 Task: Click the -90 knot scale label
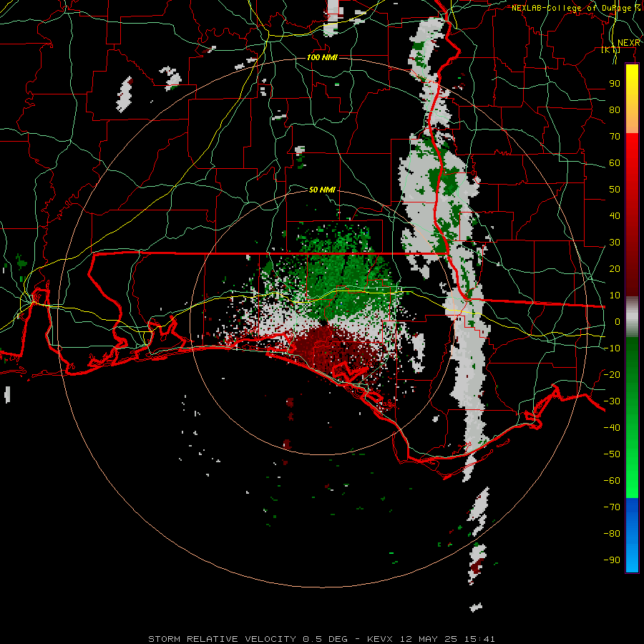click(612, 560)
